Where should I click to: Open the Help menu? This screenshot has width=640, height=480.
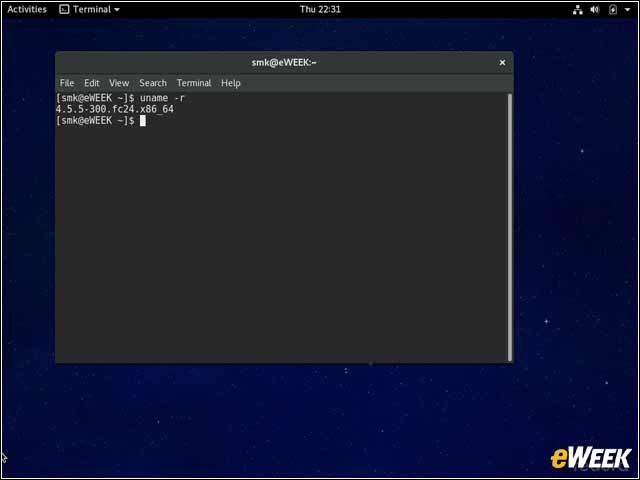click(x=231, y=83)
